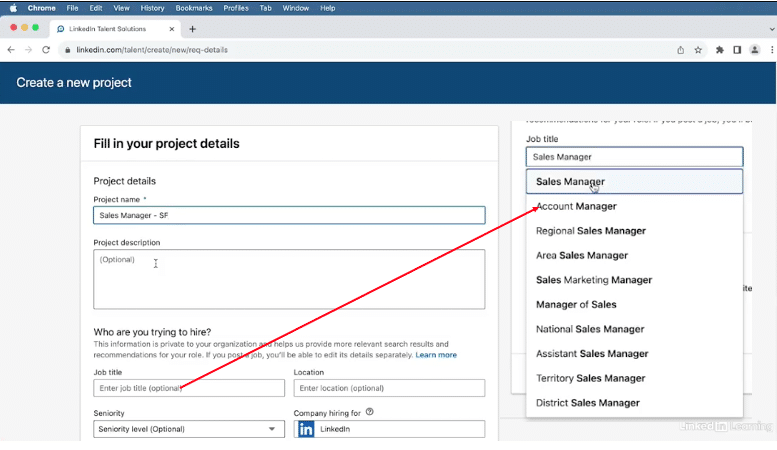Show Company hiring for help tooltip
Image resolution: width=777 pixels, height=450 pixels.
pyautogui.click(x=370, y=412)
